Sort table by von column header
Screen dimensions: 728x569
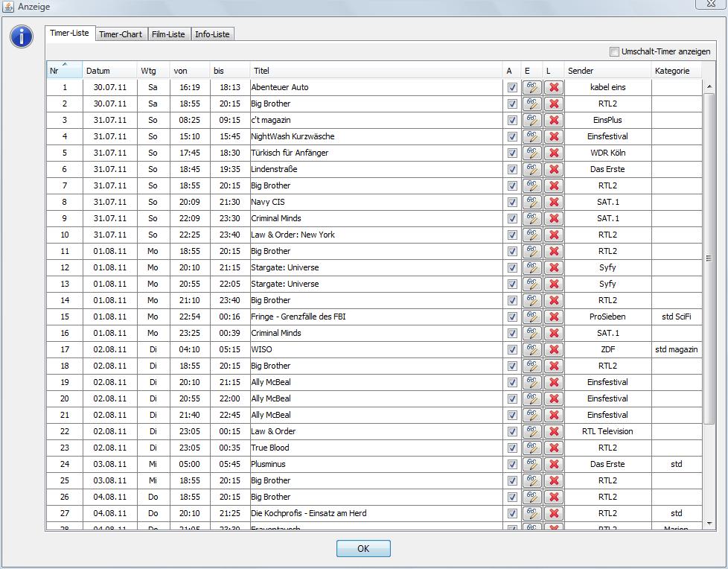coord(189,71)
